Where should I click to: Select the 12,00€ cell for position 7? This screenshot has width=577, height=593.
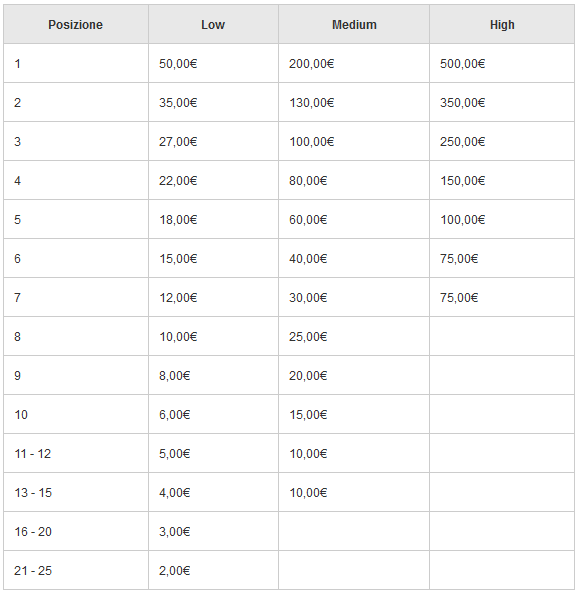pos(213,297)
